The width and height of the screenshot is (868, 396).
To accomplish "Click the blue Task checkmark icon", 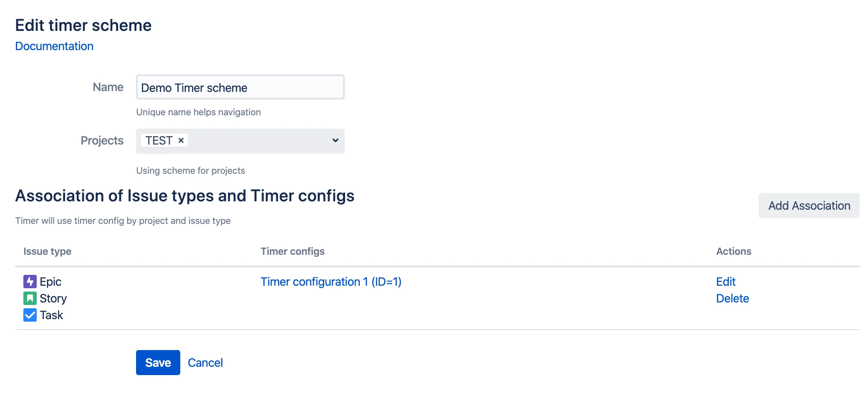I will pos(30,315).
